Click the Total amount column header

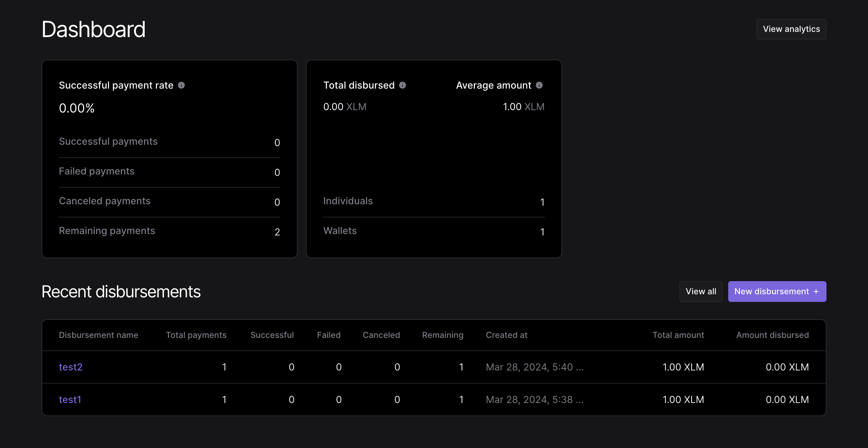pyautogui.click(x=678, y=335)
